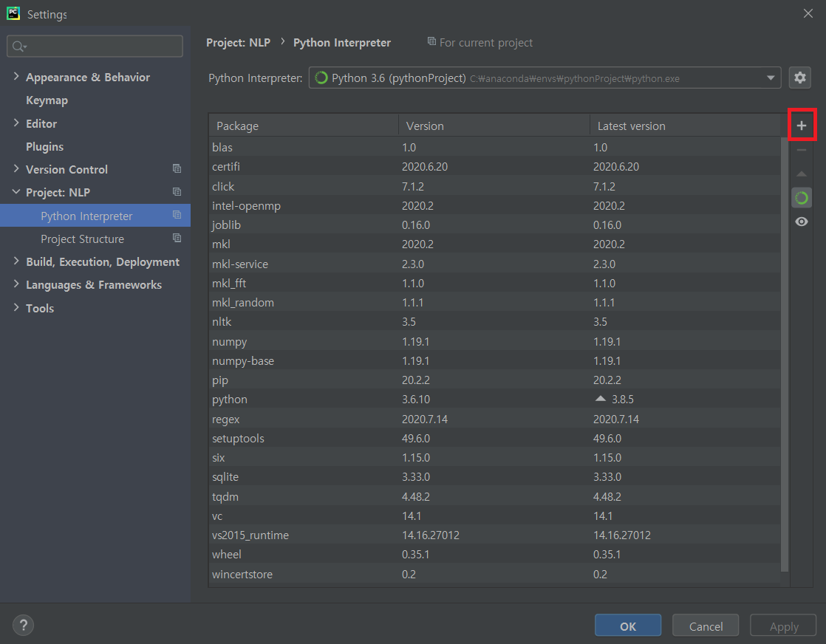Screen dimensions: 826x644
Task: Select the click package row
Action: 495,186
